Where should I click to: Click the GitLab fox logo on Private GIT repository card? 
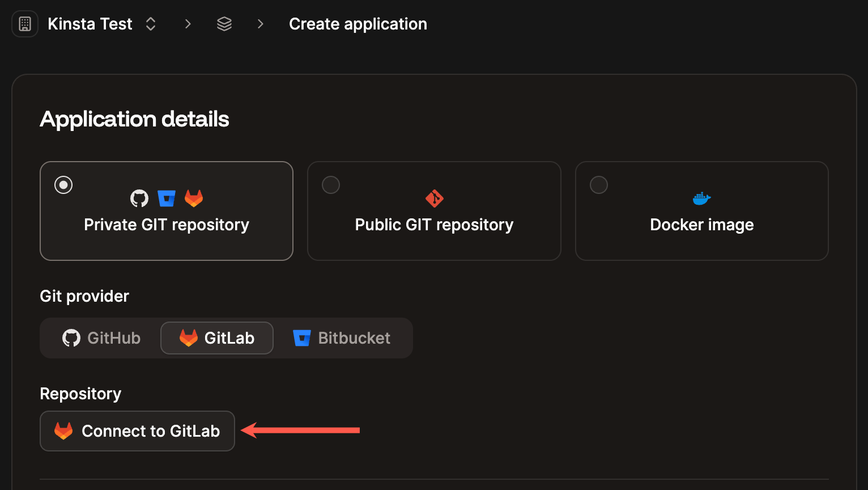point(194,198)
